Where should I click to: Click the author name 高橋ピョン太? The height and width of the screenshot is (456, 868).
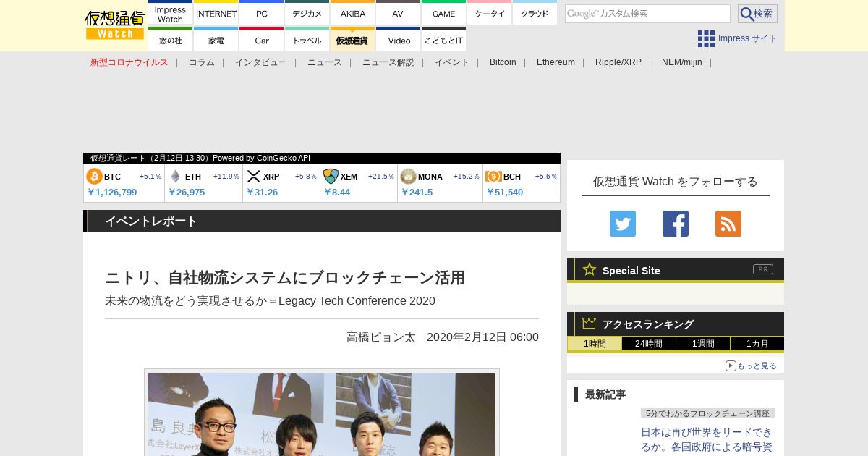coord(381,337)
